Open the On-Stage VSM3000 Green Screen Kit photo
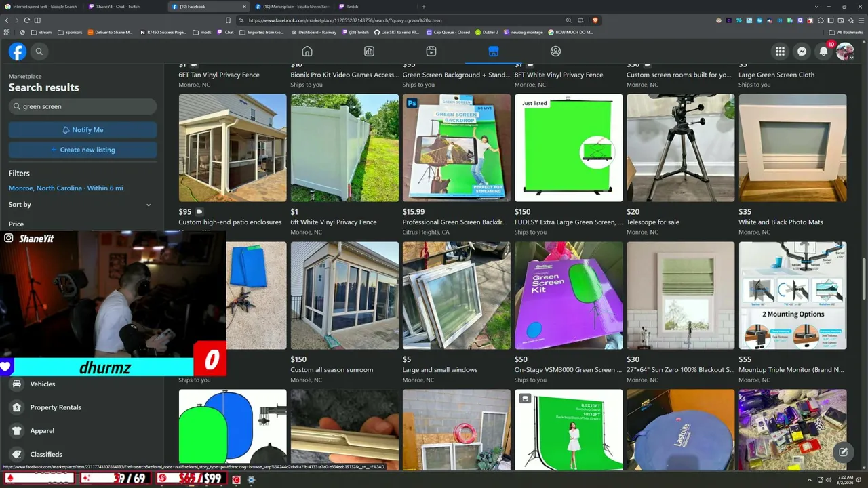This screenshot has height=488, width=868. [568, 296]
